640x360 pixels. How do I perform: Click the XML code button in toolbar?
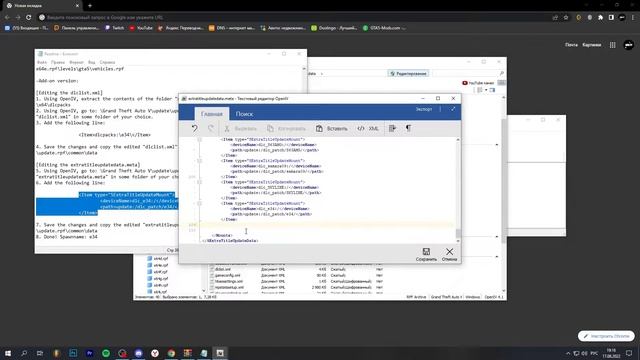coord(368,129)
